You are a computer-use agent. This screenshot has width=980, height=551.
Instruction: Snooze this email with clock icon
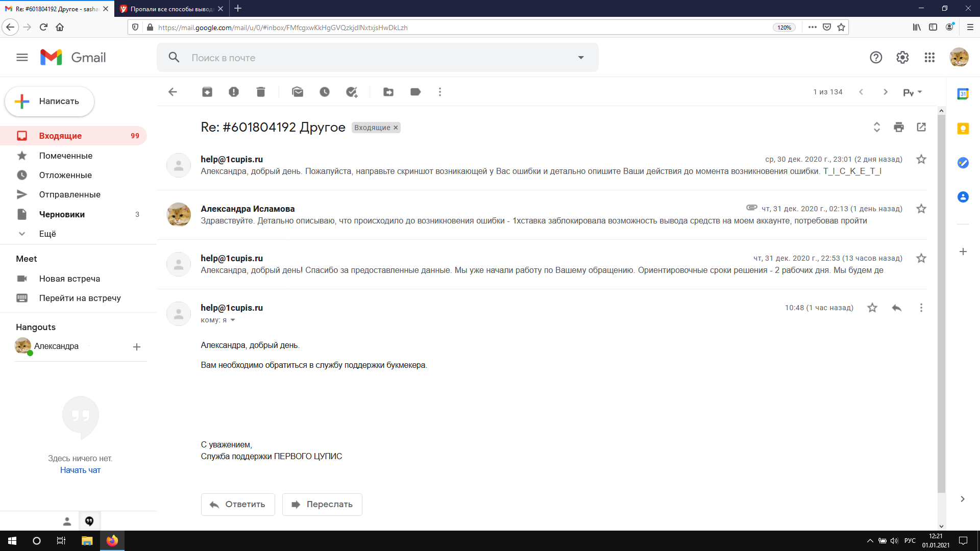click(325, 92)
